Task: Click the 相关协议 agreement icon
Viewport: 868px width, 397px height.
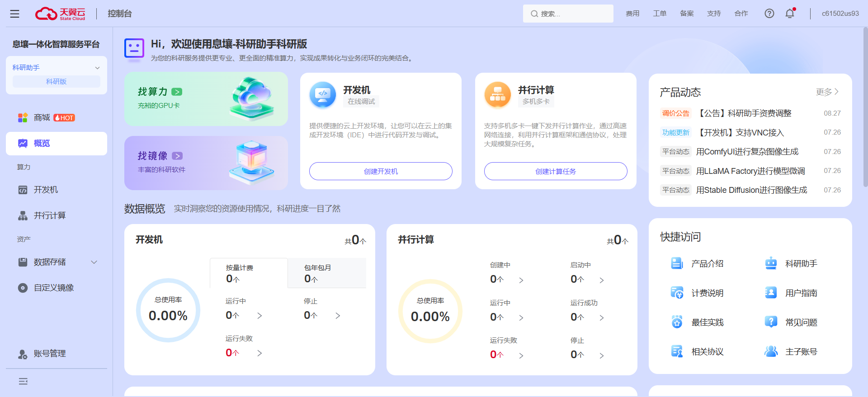Action: (677, 351)
